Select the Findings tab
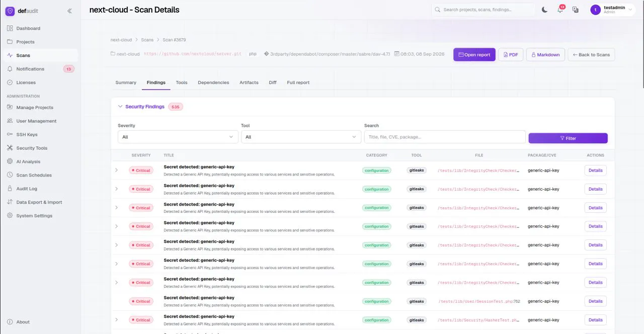 tap(156, 82)
